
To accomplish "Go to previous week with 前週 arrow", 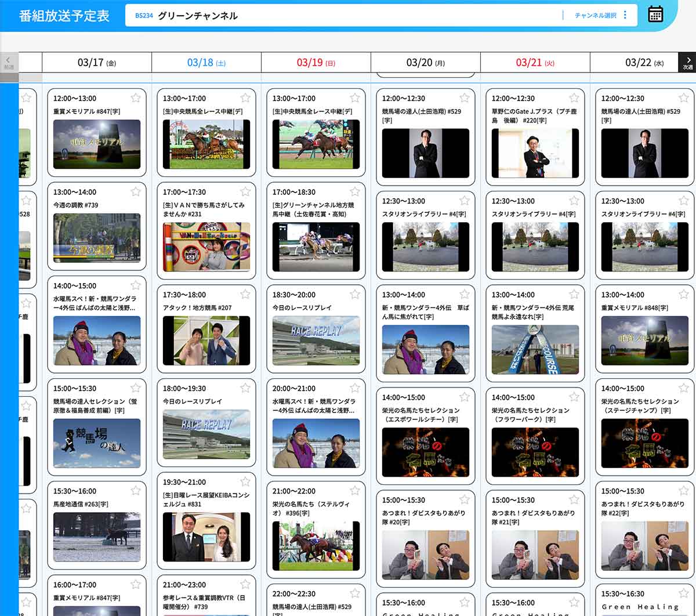I will 9,62.
